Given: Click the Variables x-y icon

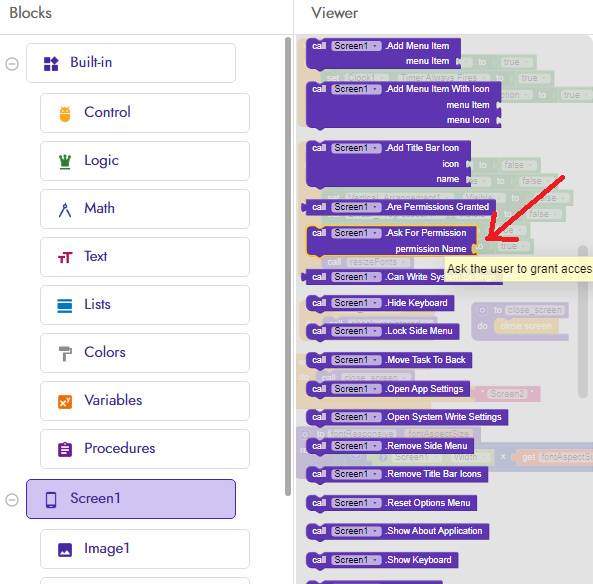Looking at the screenshot, I should [65, 402].
